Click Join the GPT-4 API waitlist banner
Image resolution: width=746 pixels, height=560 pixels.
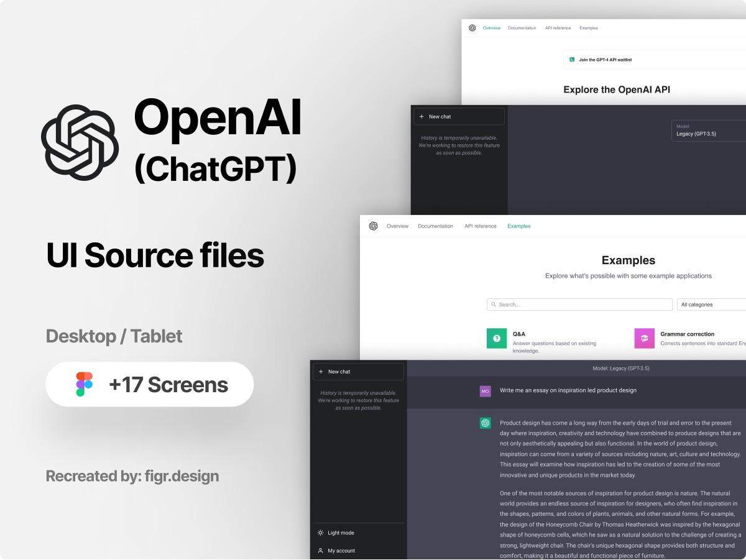(x=655, y=60)
